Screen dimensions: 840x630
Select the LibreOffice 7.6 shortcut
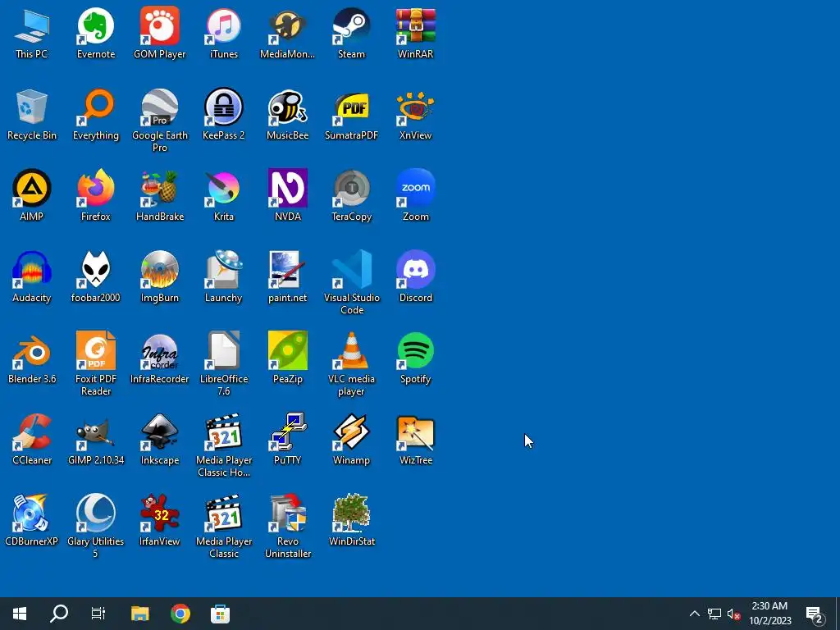(x=223, y=351)
